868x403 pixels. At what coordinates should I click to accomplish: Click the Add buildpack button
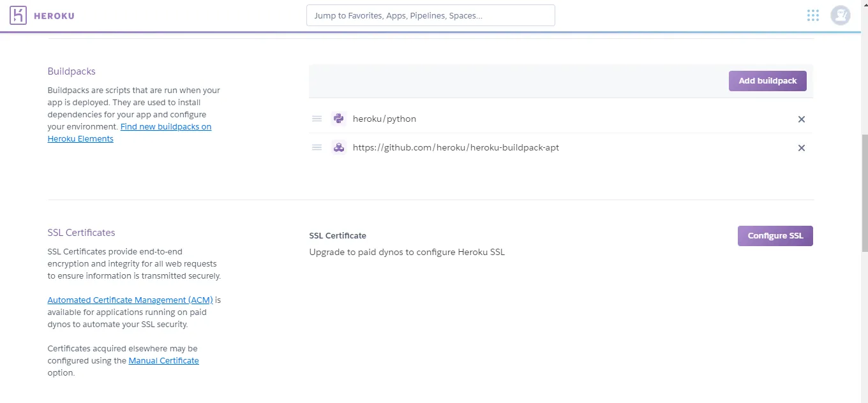[x=767, y=81]
